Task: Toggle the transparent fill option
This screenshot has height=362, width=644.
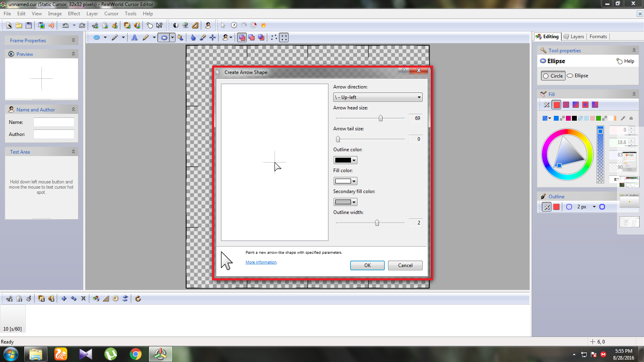Action: click(x=547, y=105)
